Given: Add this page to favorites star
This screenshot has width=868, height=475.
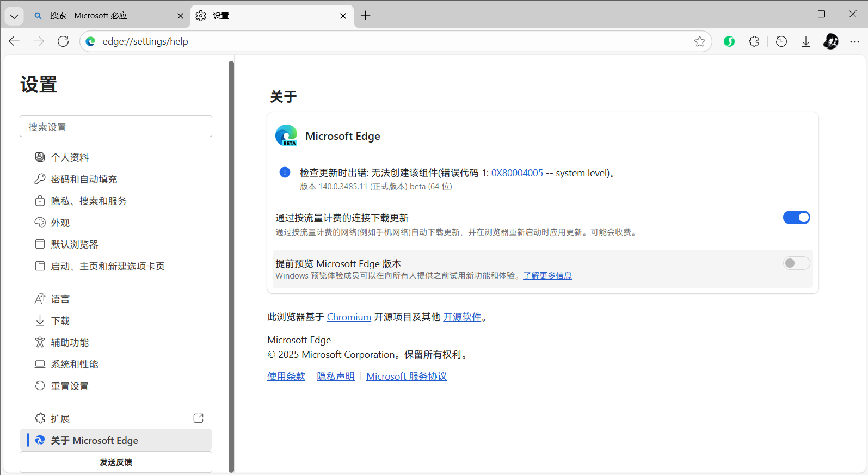Looking at the screenshot, I should tap(700, 41).
